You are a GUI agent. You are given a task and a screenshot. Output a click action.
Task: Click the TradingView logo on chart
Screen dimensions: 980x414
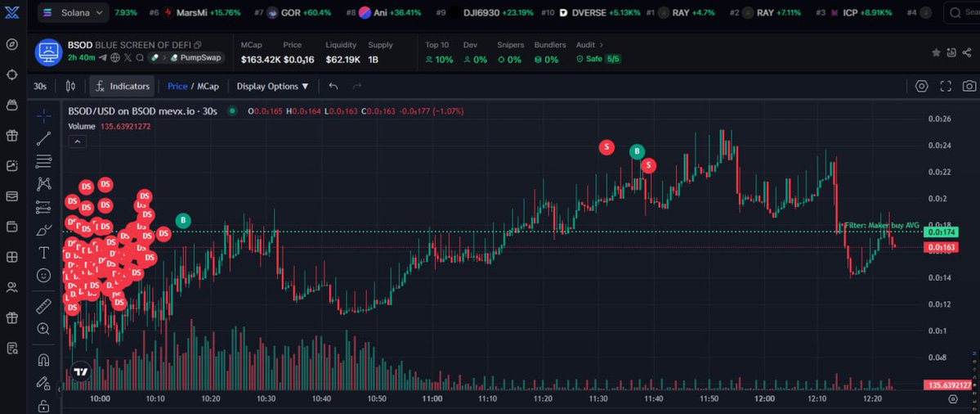pyautogui.click(x=80, y=371)
